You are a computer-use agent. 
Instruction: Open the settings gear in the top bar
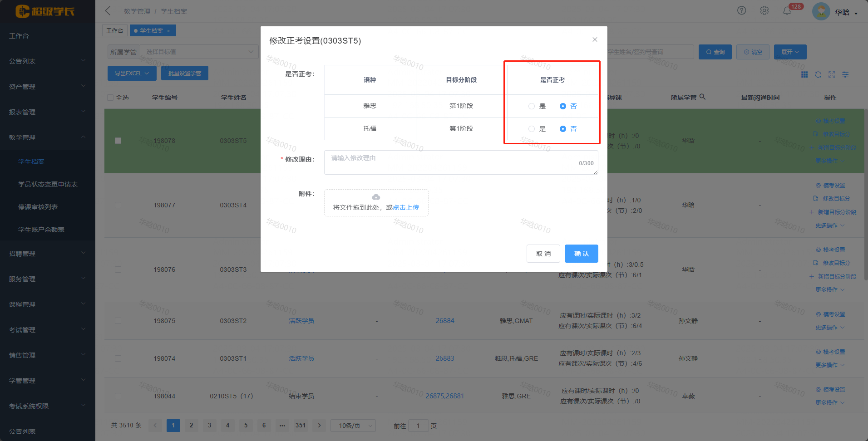[764, 10]
